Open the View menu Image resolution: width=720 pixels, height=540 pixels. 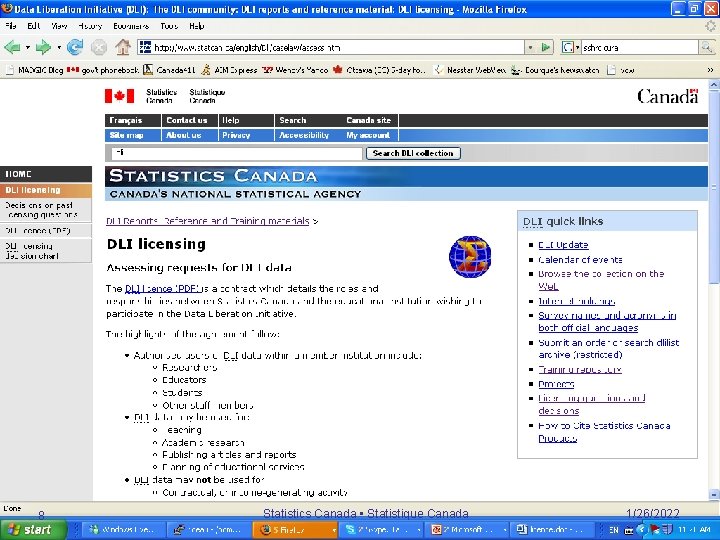59,26
